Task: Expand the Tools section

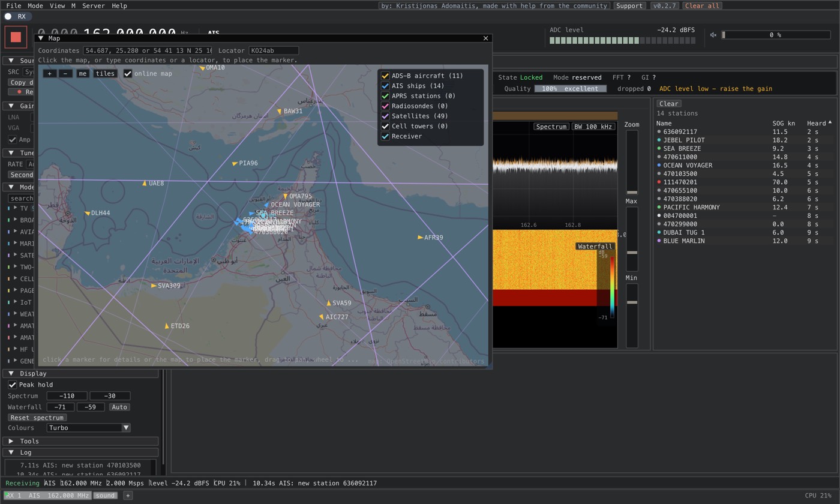Action: (11, 441)
